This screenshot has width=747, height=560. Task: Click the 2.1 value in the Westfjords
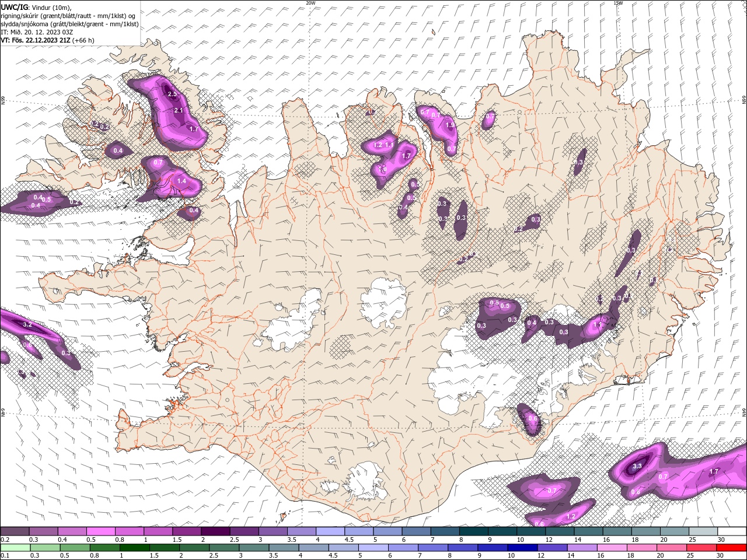pos(179,110)
